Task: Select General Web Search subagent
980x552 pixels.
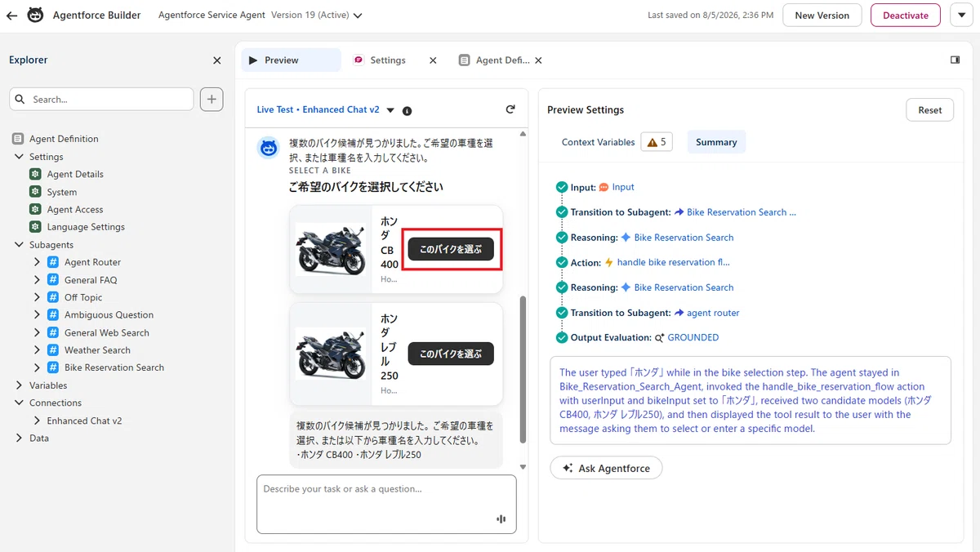Action: (x=107, y=332)
